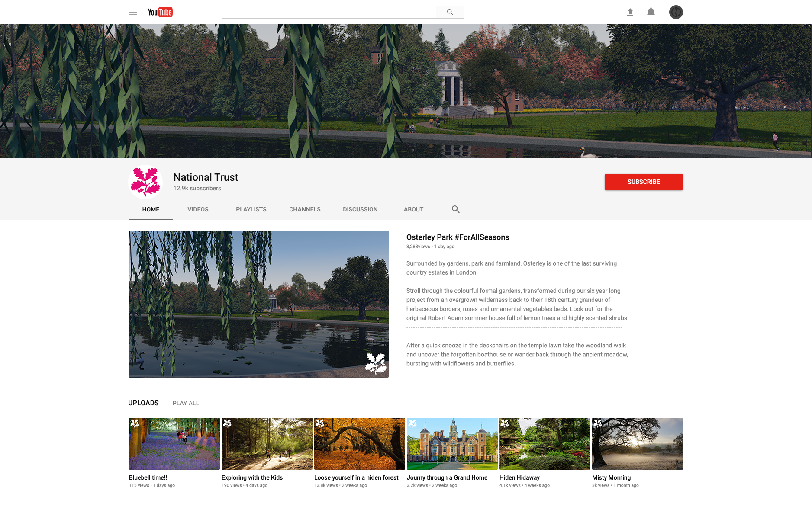
Task: Open the account avatar menu
Action: click(676, 12)
